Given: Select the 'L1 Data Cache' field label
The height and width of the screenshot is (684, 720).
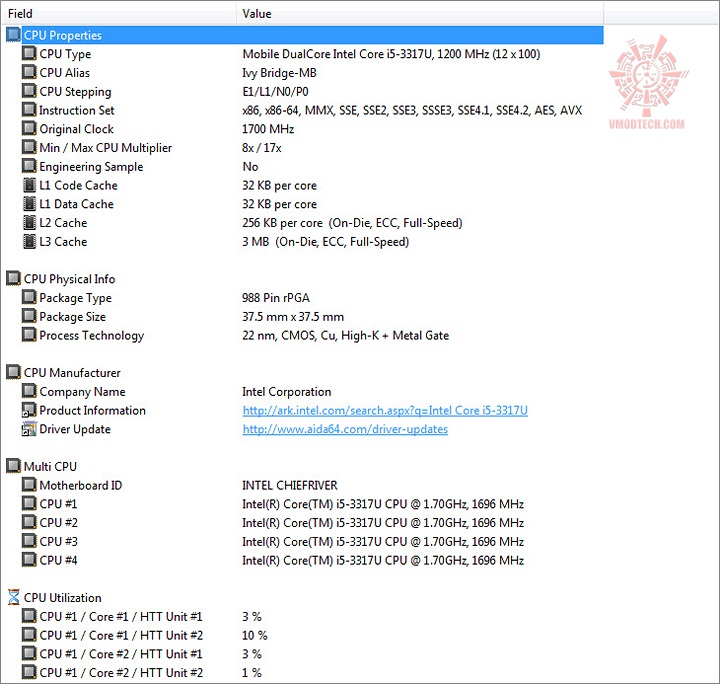Looking at the screenshot, I should pos(76,204).
